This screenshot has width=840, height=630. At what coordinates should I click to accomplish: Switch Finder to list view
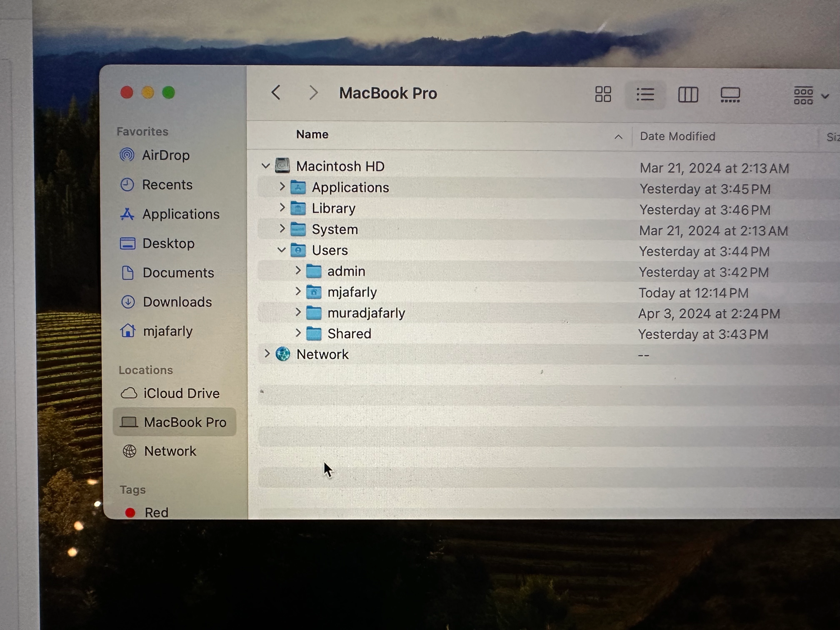(645, 95)
